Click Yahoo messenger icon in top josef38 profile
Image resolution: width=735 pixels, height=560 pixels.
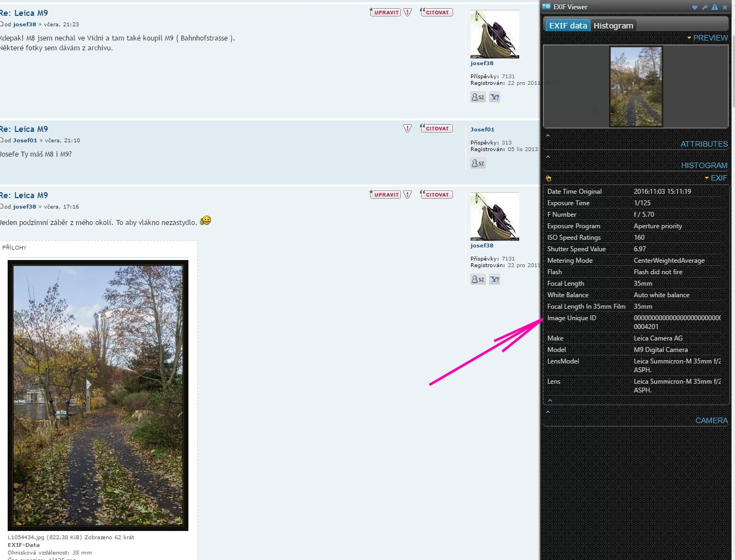point(495,97)
